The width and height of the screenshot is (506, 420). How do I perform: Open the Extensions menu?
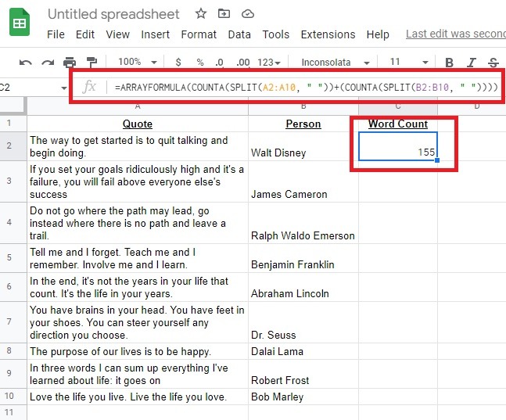point(328,34)
